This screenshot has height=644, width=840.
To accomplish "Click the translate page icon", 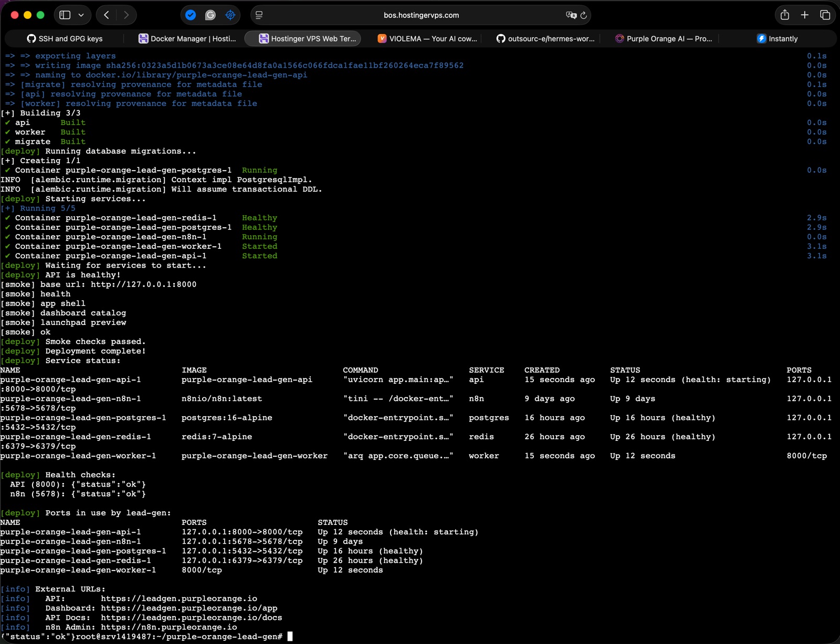I will pos(571,15).
